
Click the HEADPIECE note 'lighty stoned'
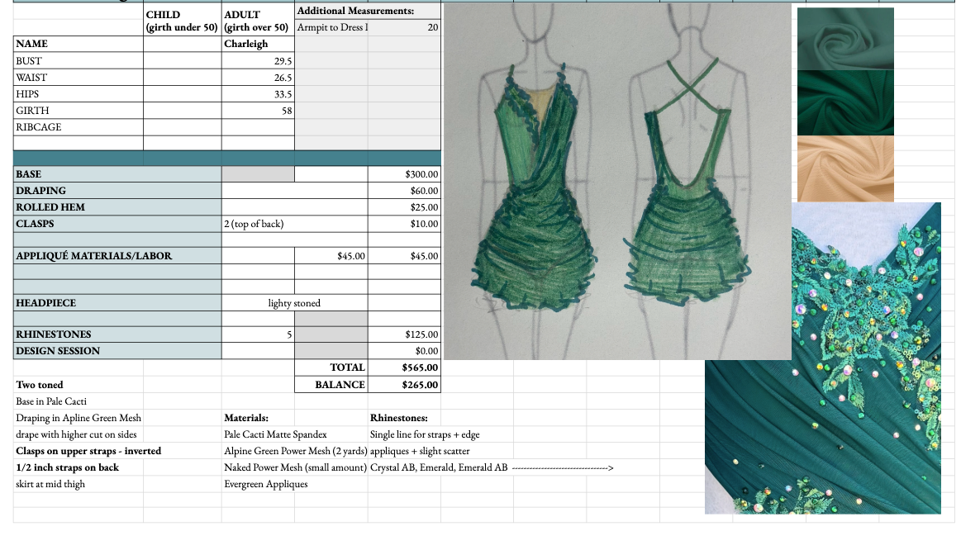click(294, 303)
